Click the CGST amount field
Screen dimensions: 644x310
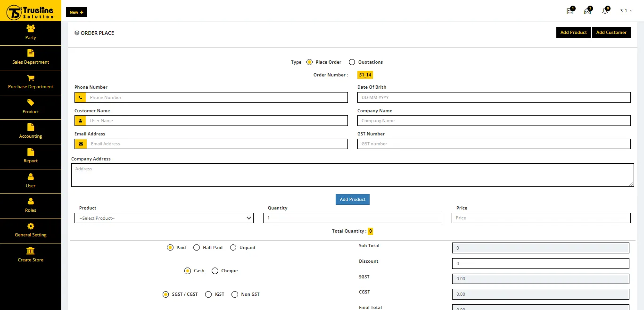[541, 294]
